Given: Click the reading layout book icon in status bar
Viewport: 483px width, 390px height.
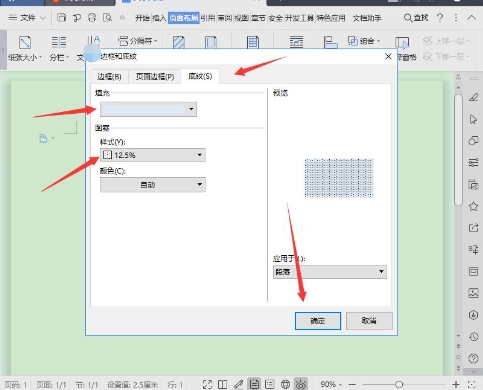Looking at the screenshot, I should [222, 384].
